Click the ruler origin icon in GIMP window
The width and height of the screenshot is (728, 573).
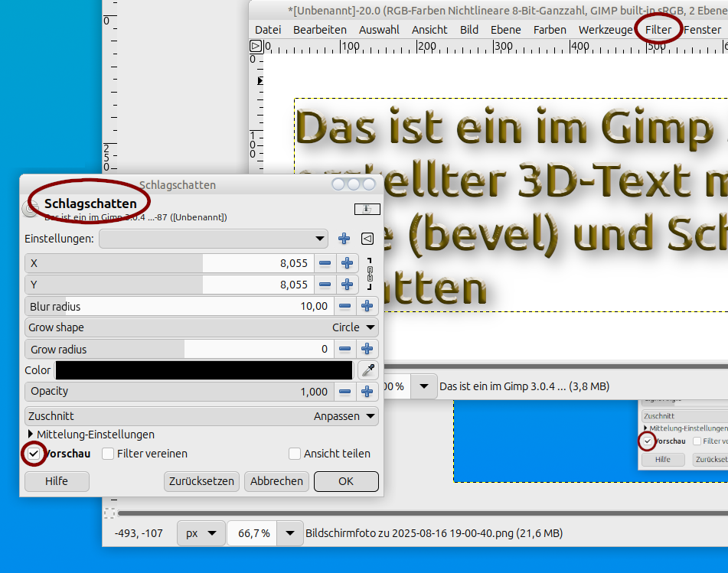(x=256, y=46)
